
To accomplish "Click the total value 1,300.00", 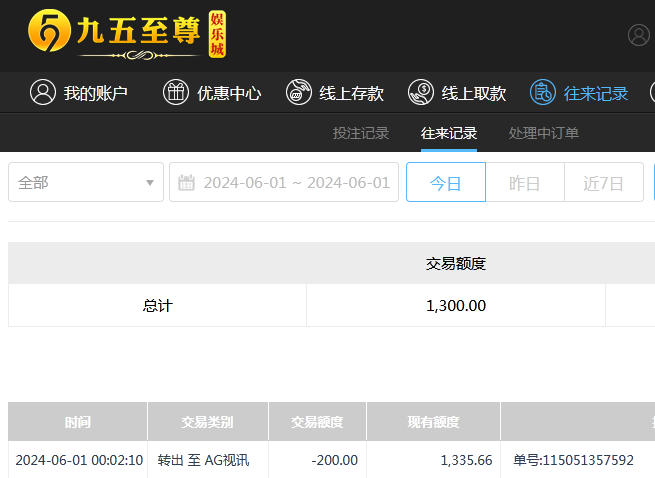I will pyautogui.click(x=456, y=305).
